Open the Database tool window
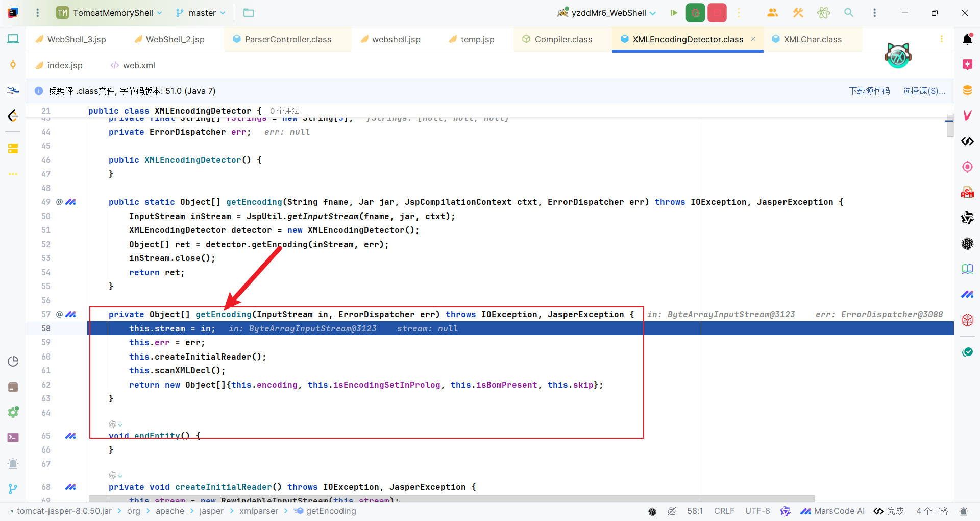Screen dimensions: 980x521 967,90
